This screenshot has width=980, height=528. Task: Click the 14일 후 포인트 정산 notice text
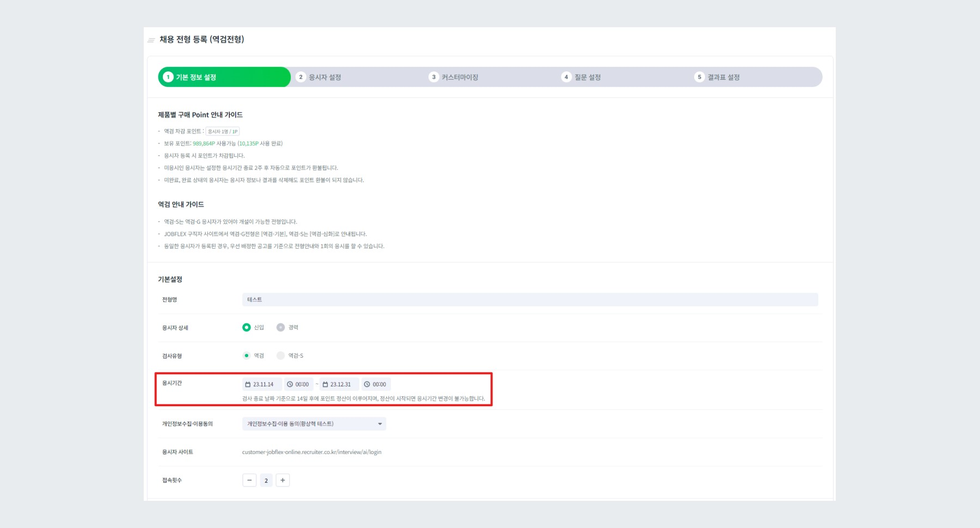click(x=363, y=398)
